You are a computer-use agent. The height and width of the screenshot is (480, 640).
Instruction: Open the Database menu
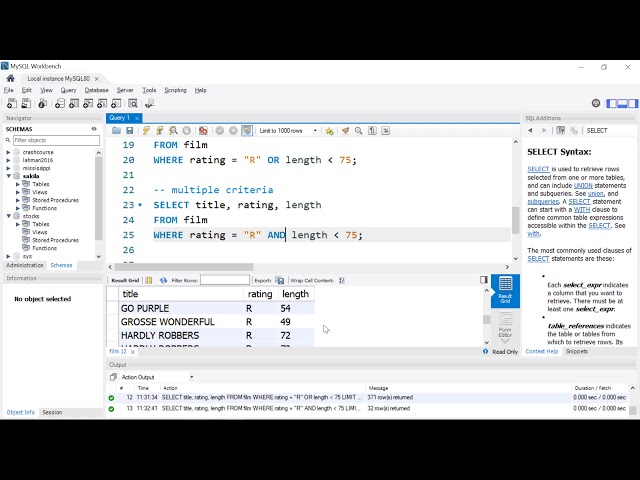(96, 90)
